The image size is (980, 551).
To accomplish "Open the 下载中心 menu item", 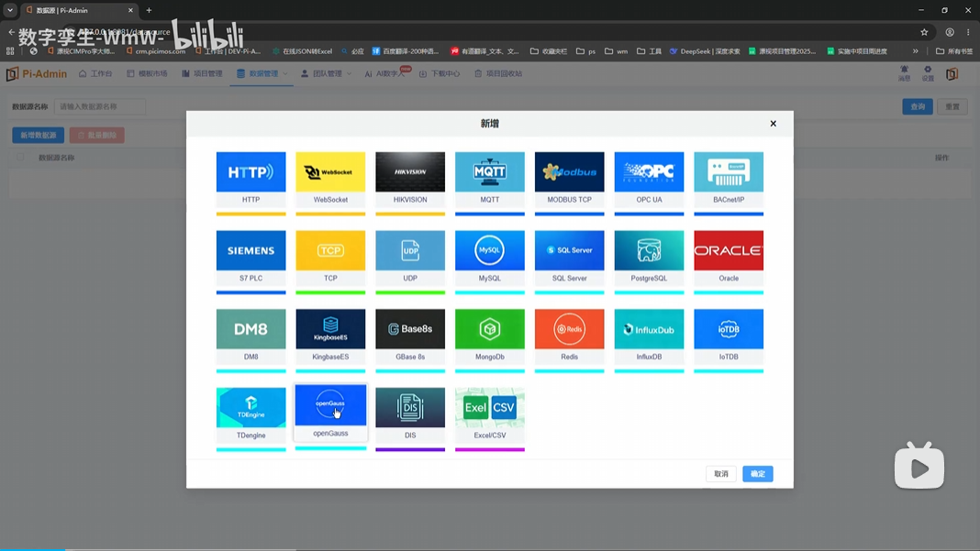I will tap(440, 73).
